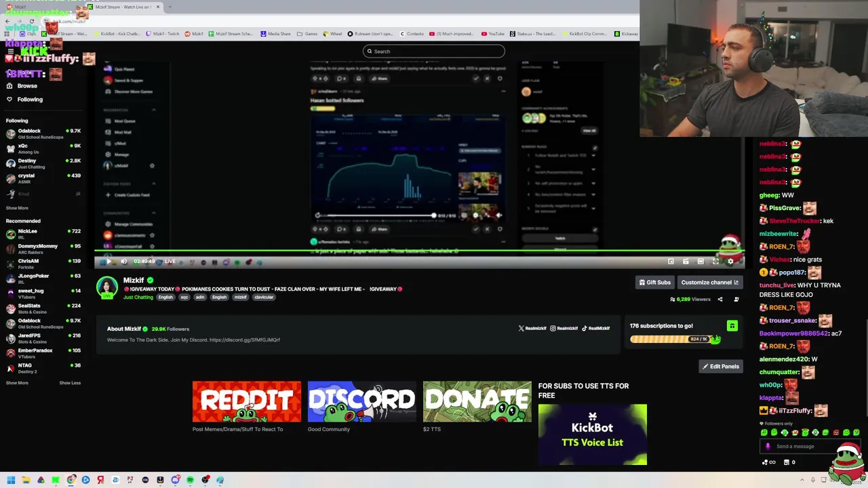Viewport: 868px width, 488px height.
Task: Open Odablock's channel in the Following list
Action: pos(43,134)
